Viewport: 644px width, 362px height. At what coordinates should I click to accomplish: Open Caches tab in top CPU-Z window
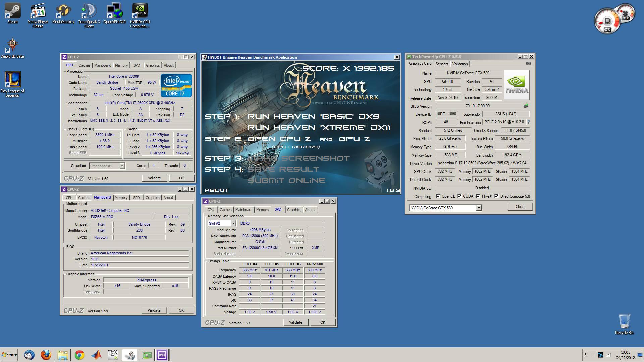[x=84, y=65]
